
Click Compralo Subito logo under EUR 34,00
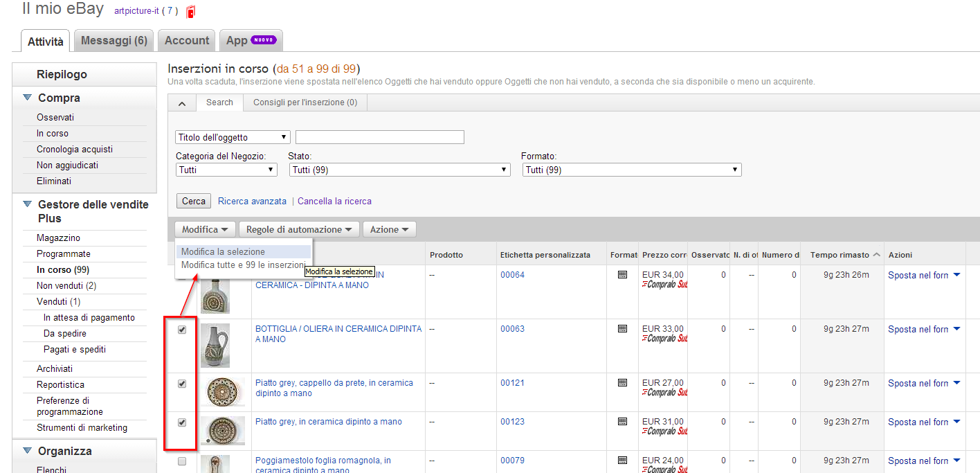664,285
